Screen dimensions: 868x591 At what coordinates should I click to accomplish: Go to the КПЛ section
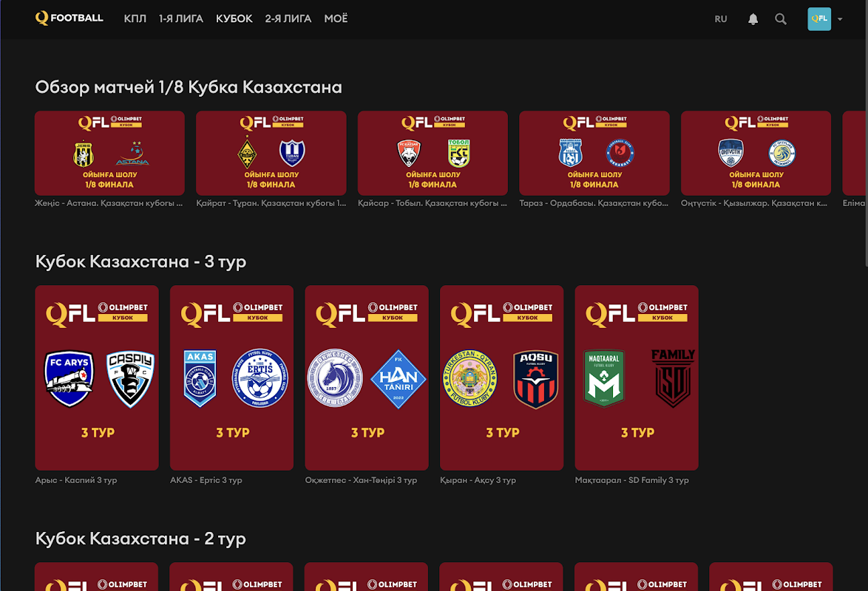135,18
